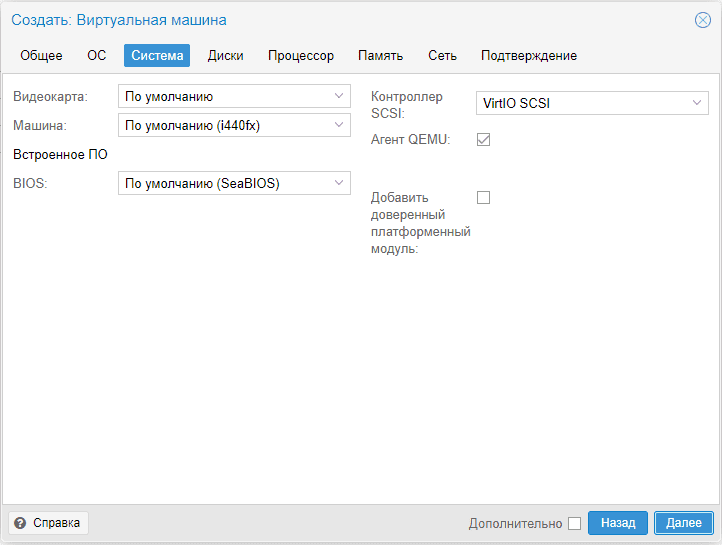
Task: Click the Машина field showing i440fx
Action: point(234,125)
